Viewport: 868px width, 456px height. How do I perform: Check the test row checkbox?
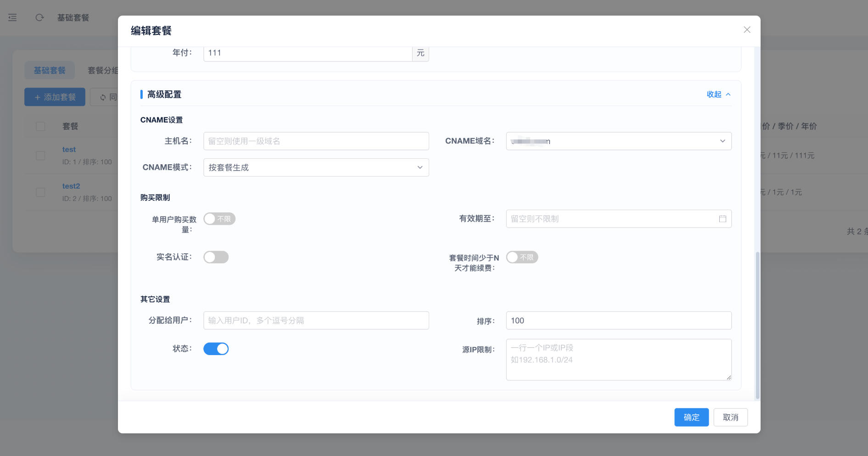coord(40,156)
